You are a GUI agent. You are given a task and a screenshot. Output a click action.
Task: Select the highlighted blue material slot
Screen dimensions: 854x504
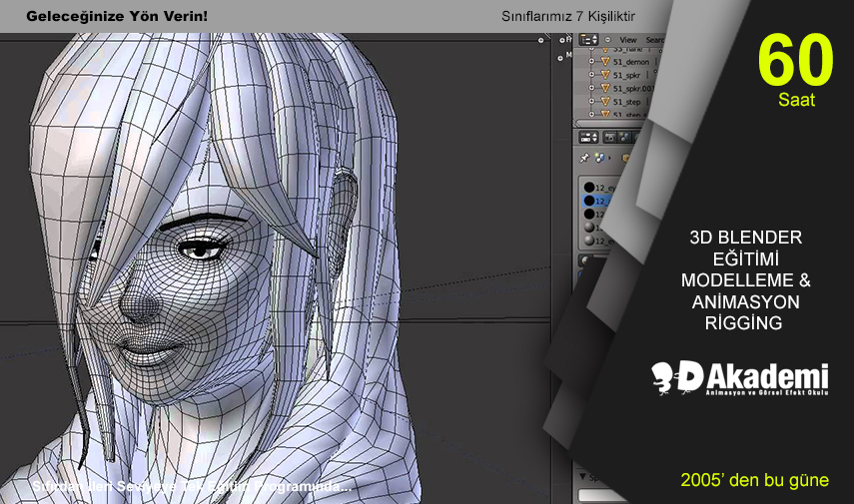599,201
